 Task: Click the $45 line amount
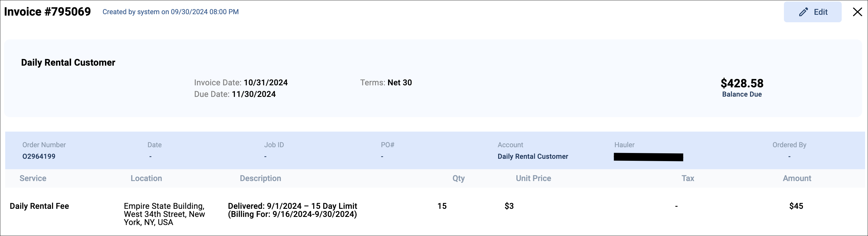pyautogui.click(x=796, y=206)
